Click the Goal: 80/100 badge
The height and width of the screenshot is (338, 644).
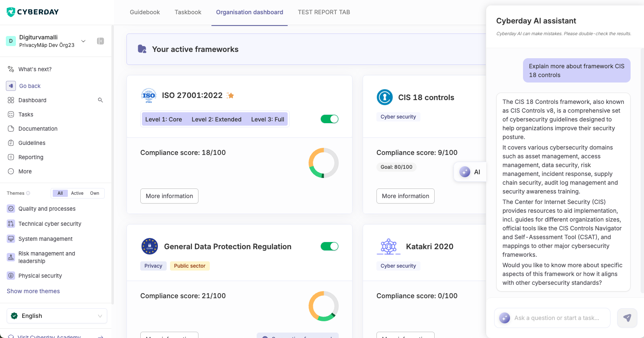click(397, 167)
